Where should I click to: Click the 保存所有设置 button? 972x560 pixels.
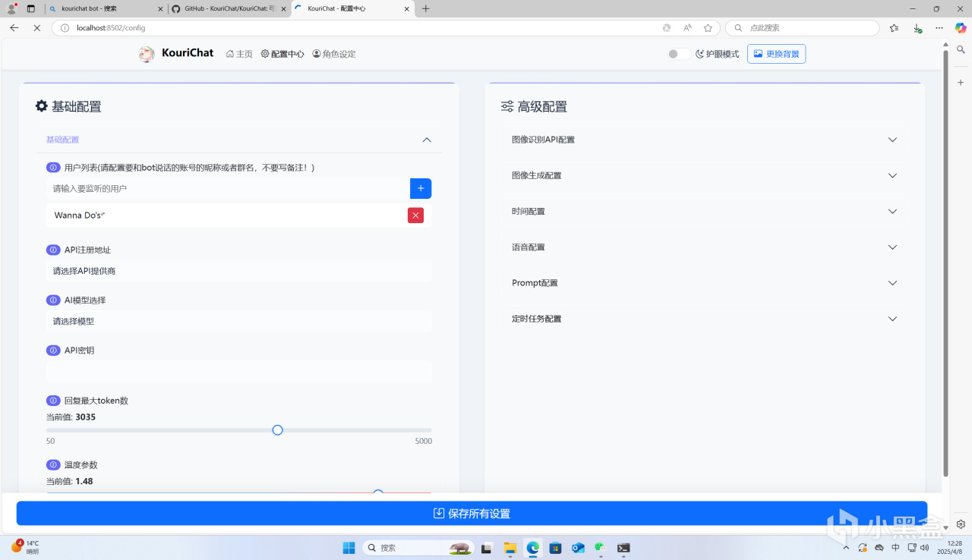click(472, 514)
